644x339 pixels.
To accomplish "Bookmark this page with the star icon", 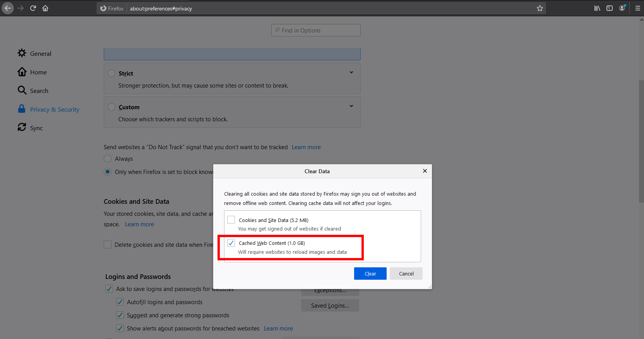I will [540, 8].
